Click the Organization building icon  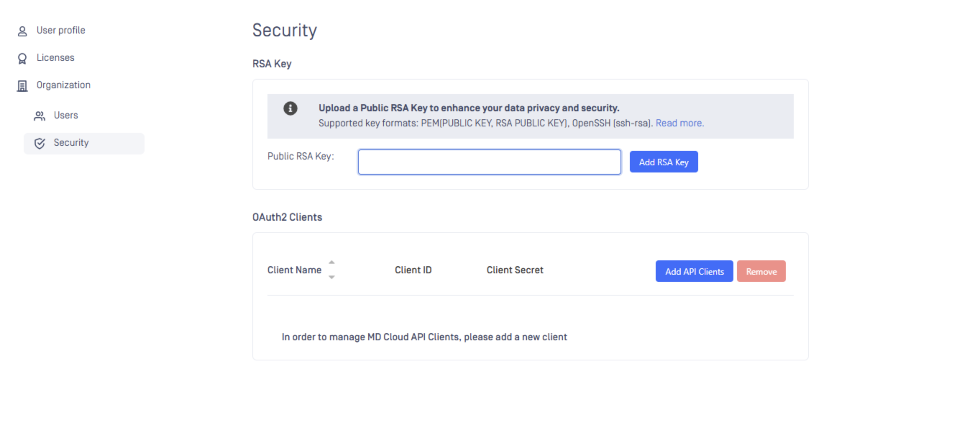22,86
